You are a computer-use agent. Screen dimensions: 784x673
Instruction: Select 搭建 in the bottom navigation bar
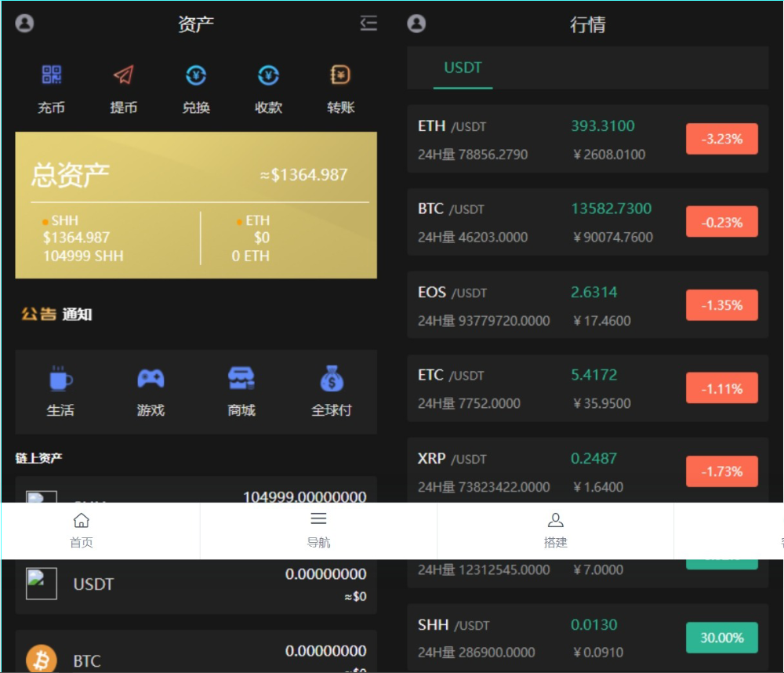coord(555,530)
